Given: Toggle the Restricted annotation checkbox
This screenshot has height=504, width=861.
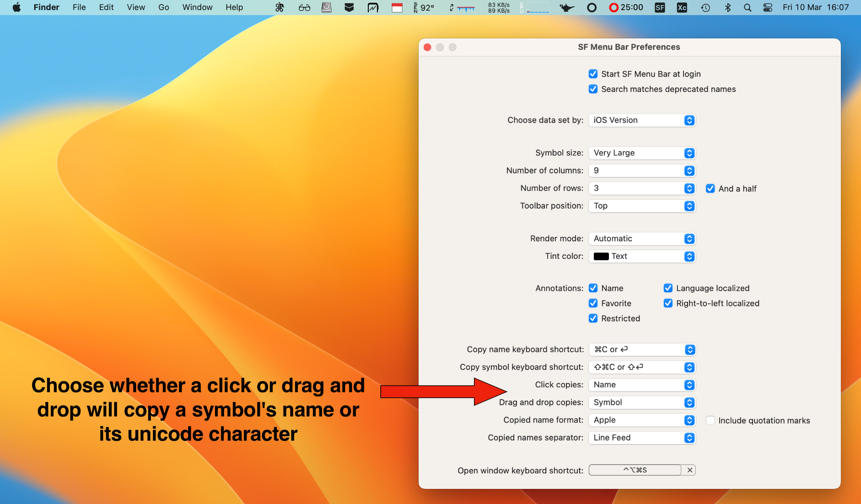Looking at the screenshot, I should pos(593,318).
